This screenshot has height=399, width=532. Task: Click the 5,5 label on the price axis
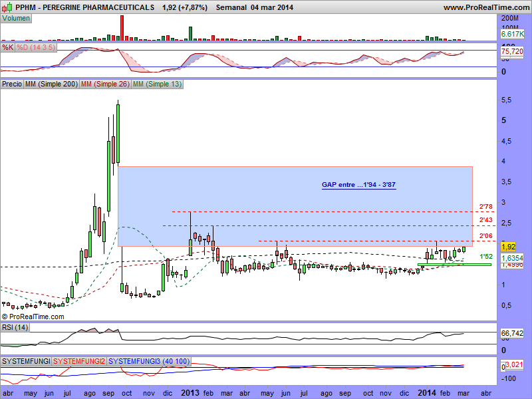point(506,100)
